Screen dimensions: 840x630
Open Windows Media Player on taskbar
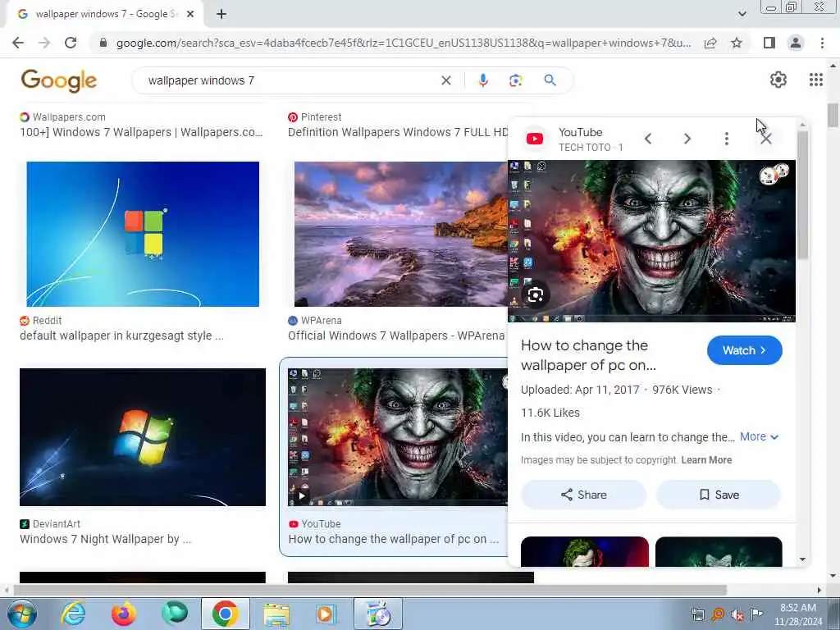326,614
